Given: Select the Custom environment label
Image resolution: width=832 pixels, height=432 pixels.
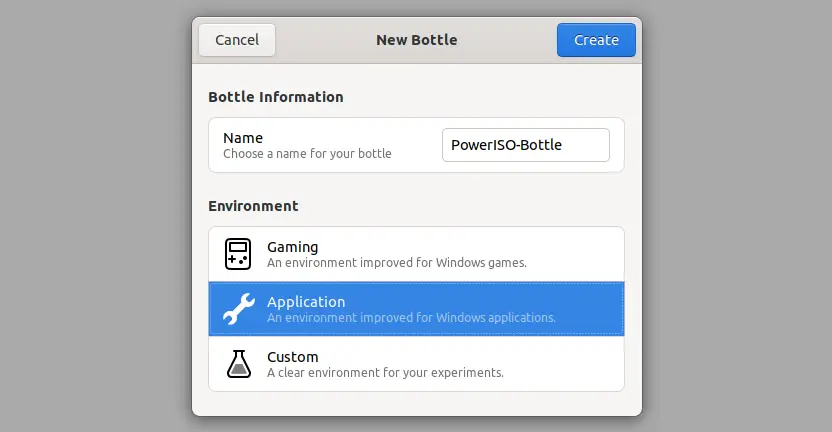Looking at the screenshot, I should [292, 357].
